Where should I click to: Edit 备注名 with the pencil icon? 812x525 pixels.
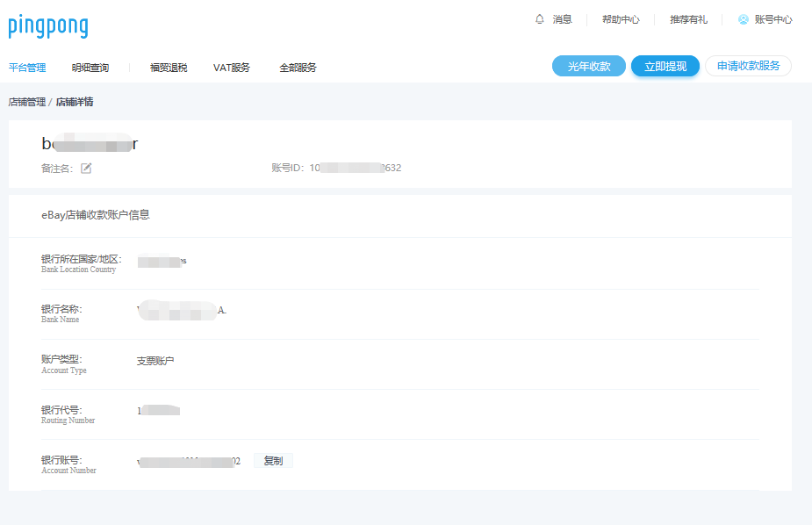86,168
